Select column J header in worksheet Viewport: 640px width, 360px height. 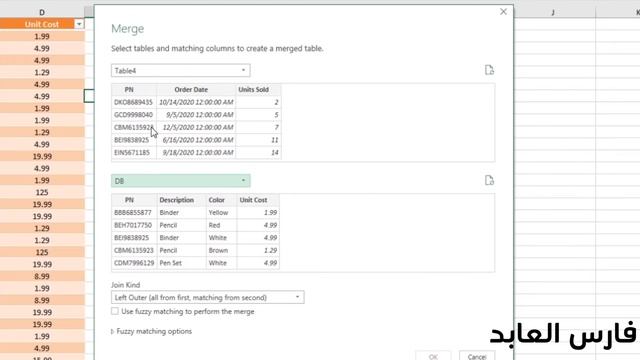click(x=553, y=12)
